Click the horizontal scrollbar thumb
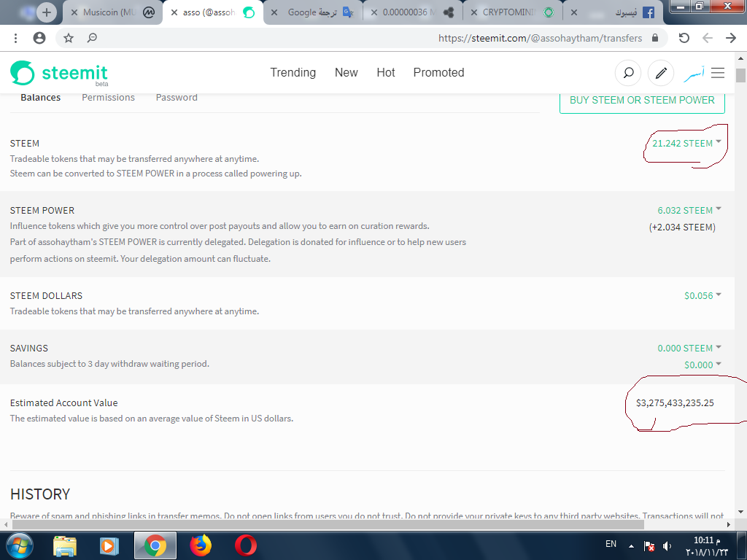Image resolution: width=747 pixels, height=560 pixels. tap(328, 524)
